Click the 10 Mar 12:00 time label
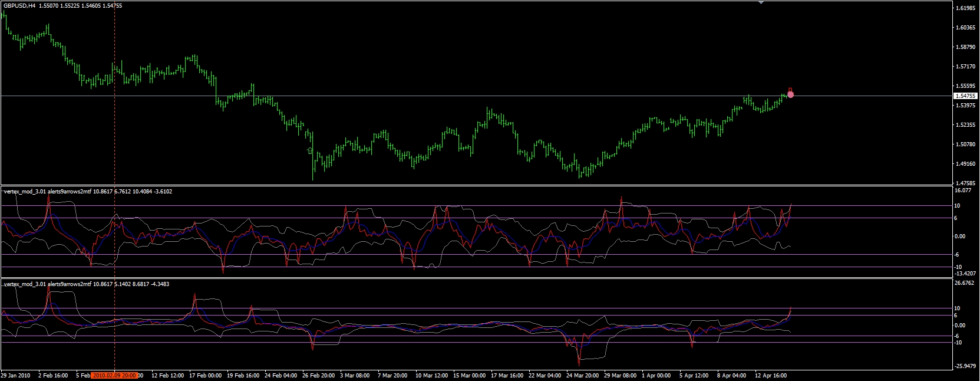Image resolution: width=980 pixels, height=381 pixels. click(432, 375)
